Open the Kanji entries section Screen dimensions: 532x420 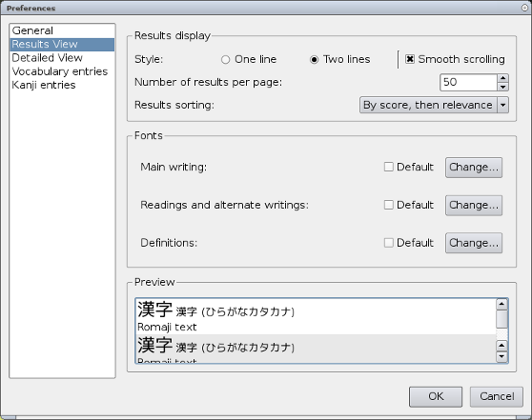point(62,85)
